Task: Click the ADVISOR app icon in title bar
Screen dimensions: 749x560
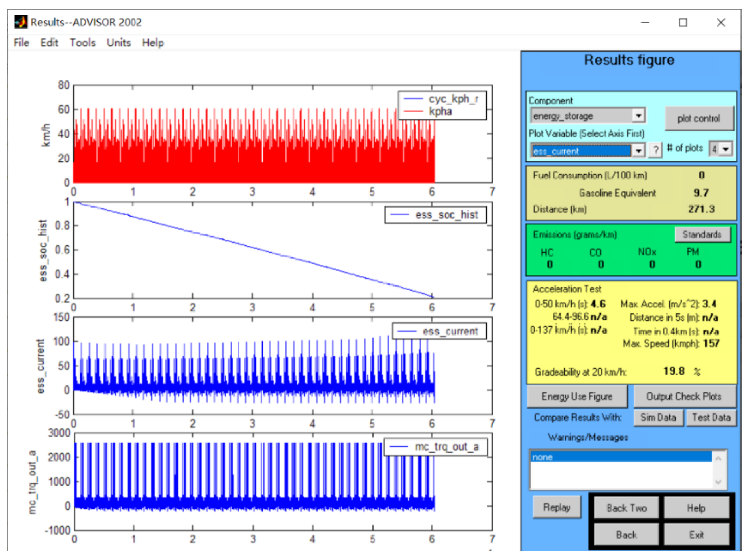Action: point(20,22)
